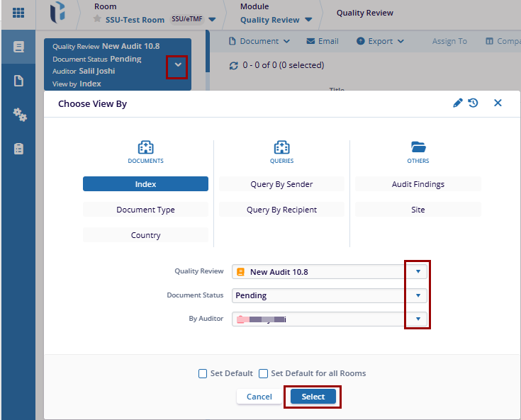Click the star icon beside SSU-Test Room
This screenshot has width=521, height=420.
tap(97, 19)
